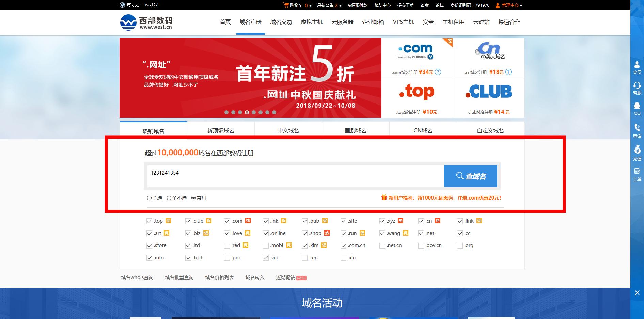
Task: Uncheck the .com domain extension
Action: pyautogui.click(x=227, y=221)
